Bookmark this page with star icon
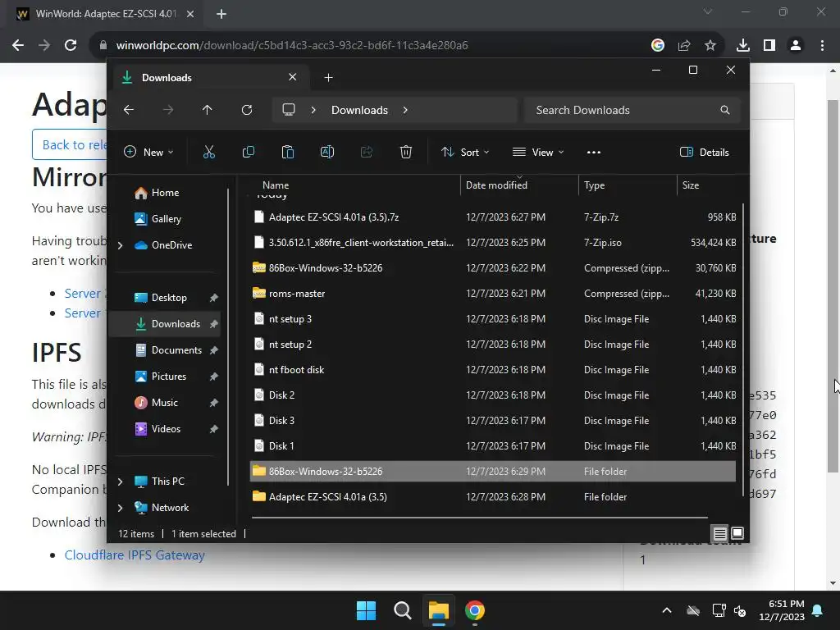The height and width of the screenshot is (630, 840). click(x=710, y=45)
